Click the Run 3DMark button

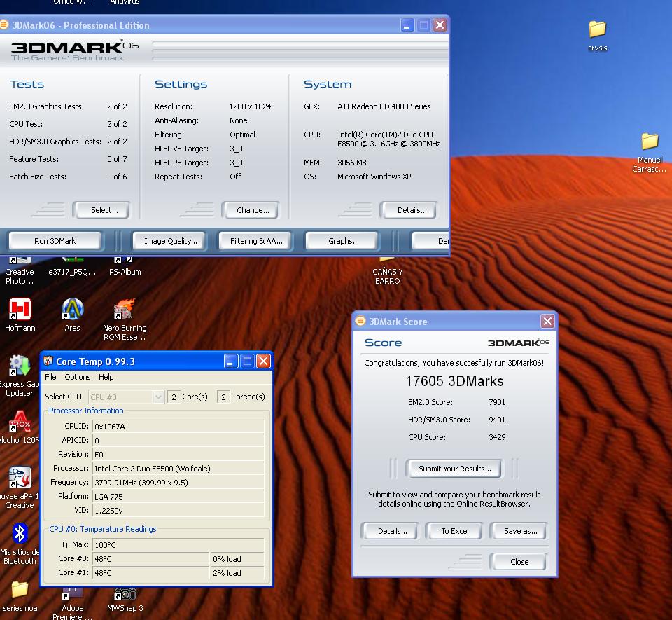(x=55, y=241)
